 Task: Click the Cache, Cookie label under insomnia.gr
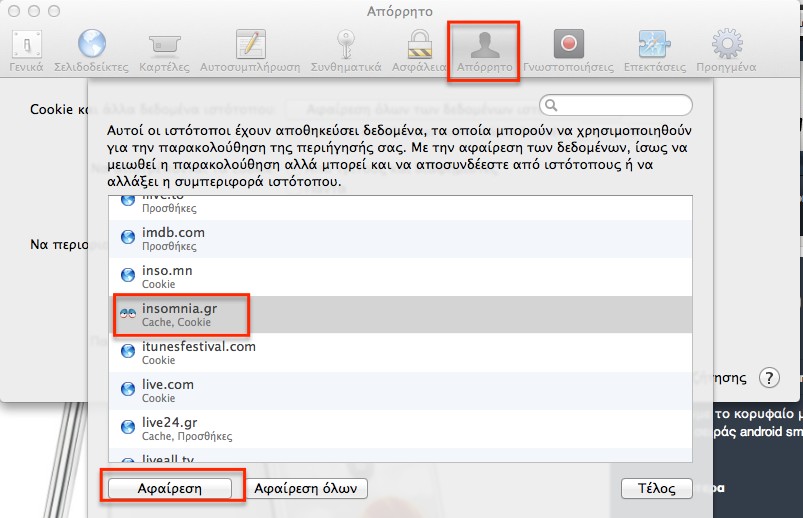point(176,322)
